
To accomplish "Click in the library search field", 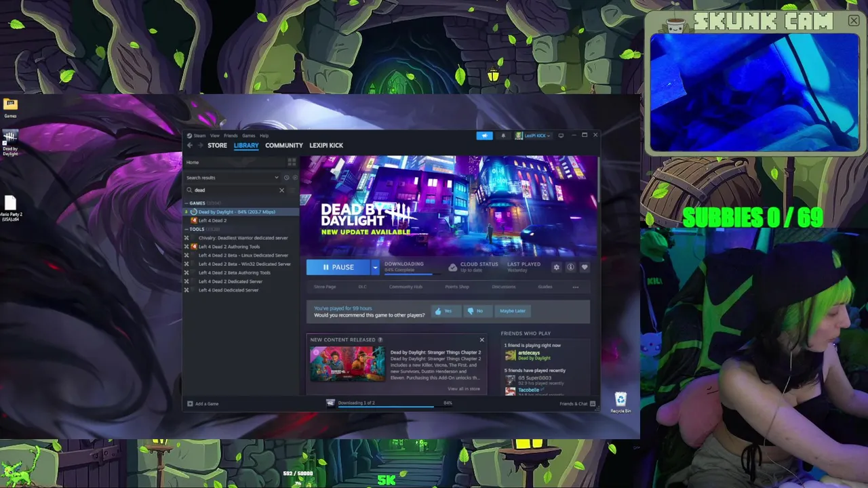I will pos(235,190).
